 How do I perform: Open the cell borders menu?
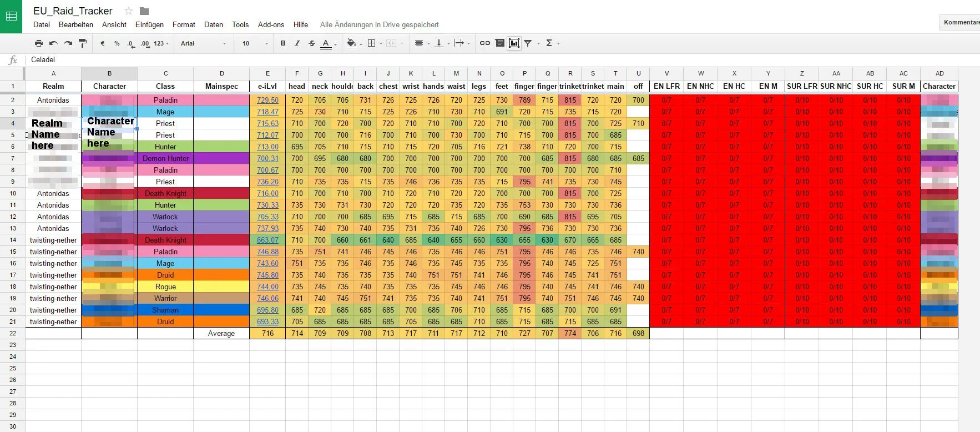(372, 43)
